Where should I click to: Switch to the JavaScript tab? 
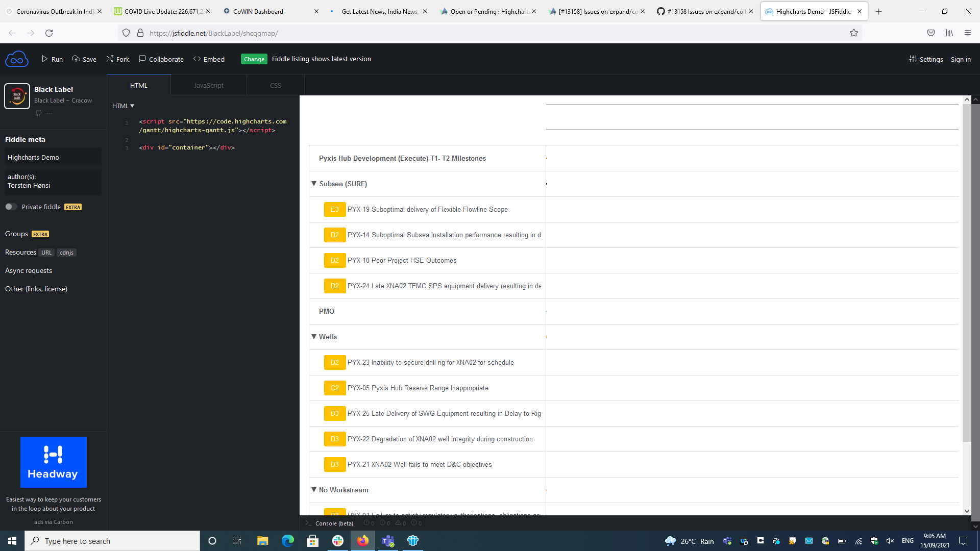(x=208, y=85)
